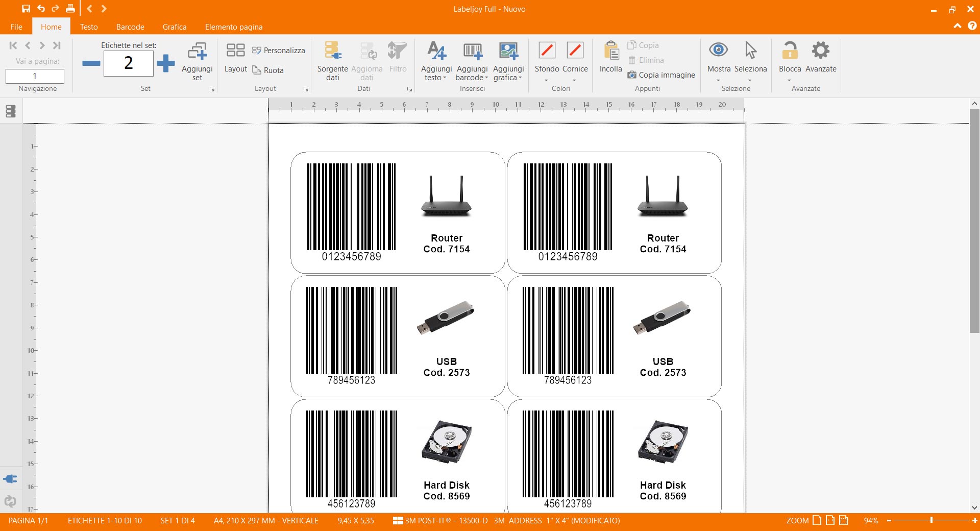Go forward with the title bar right chevron
This screenshot has height=531, width=980.
pyautogui.click(x=104, y=9)
